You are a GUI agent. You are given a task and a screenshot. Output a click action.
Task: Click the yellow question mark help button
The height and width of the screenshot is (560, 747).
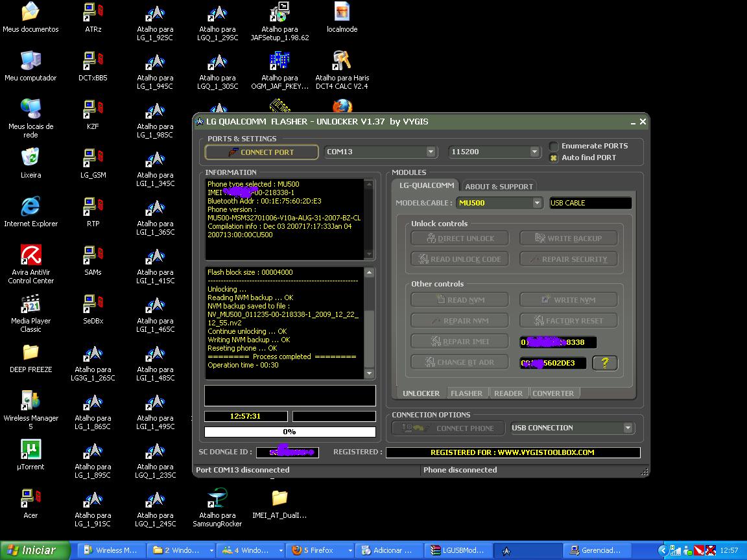tap(605, 363)
